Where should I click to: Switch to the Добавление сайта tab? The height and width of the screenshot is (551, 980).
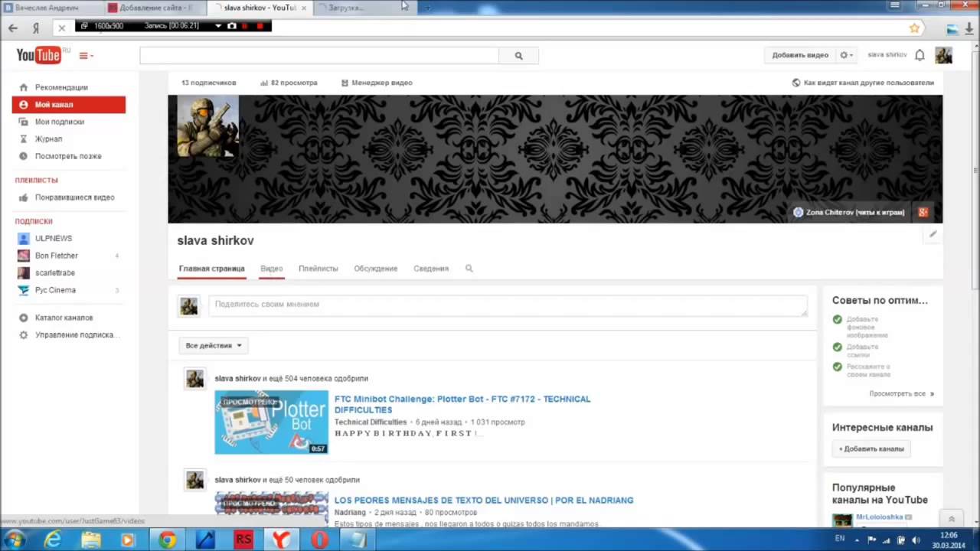pyautogui.click(x=153, y=8)
